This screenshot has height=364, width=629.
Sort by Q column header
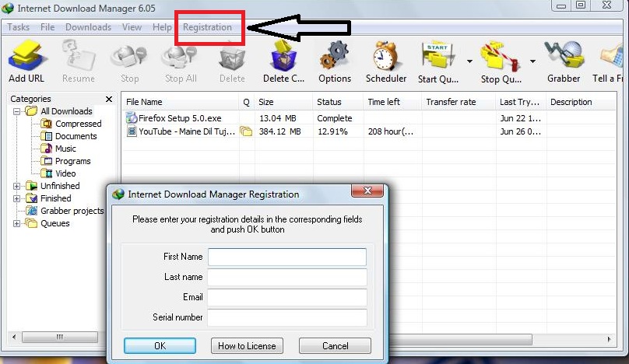pos(247,102)
